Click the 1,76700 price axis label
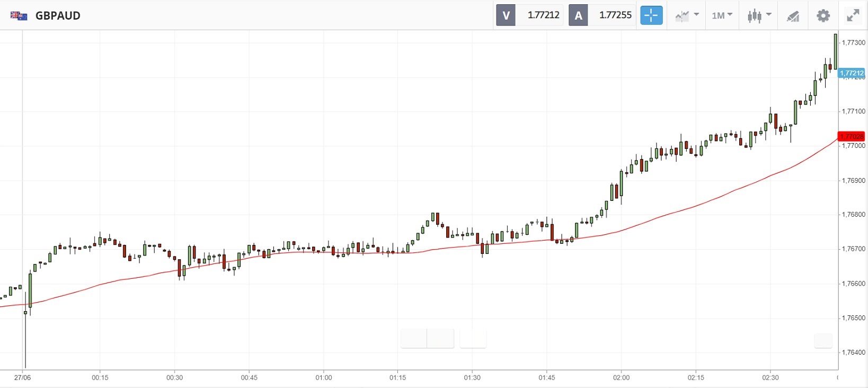This screenshot has width=868, height=388. 854,249
